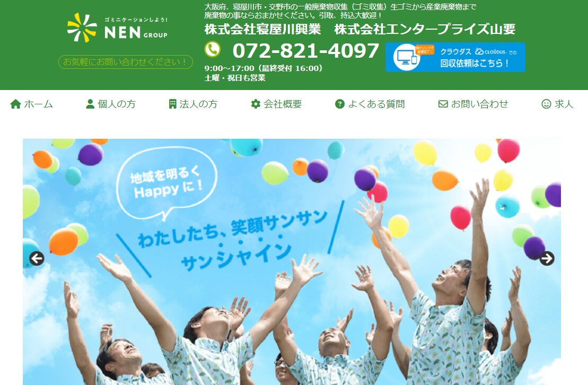588x385 pixels.
Task: Click the smiley face icon beside 求人
Action: (x=546, y=104)
